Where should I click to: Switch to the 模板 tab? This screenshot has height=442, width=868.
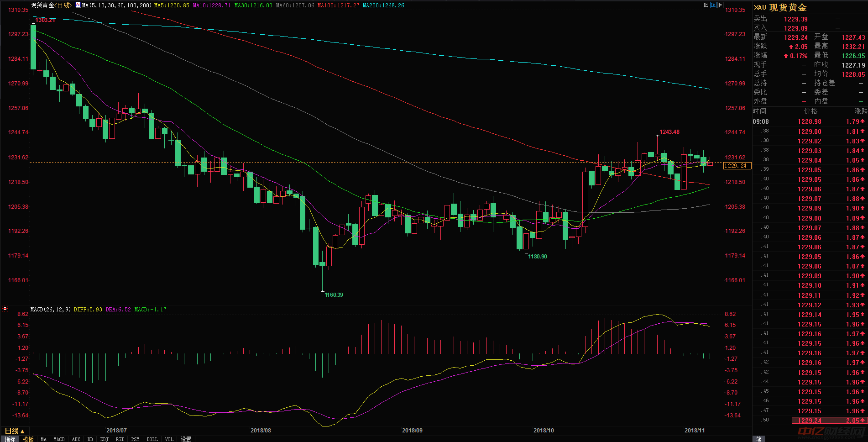[x=28, y=439]
